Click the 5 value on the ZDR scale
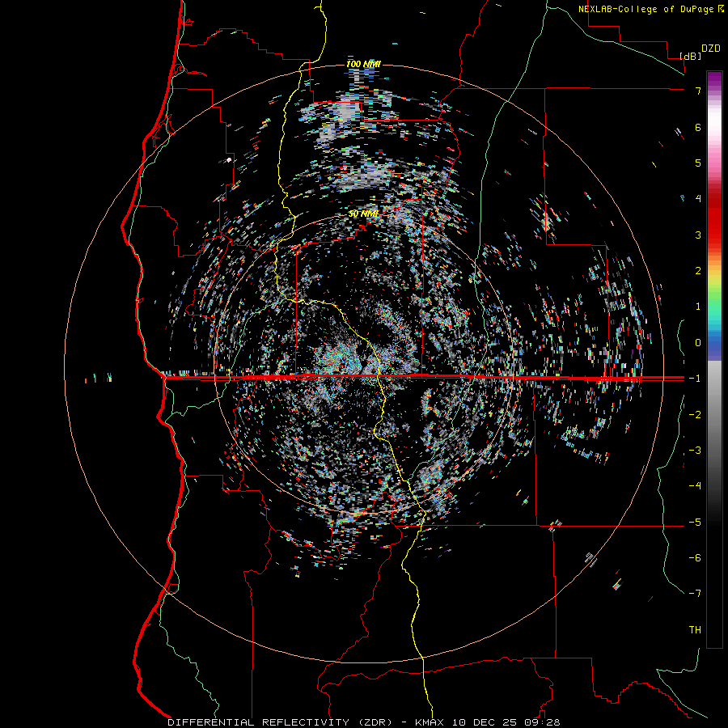728x728 pixels. click(x=698, y=163)
